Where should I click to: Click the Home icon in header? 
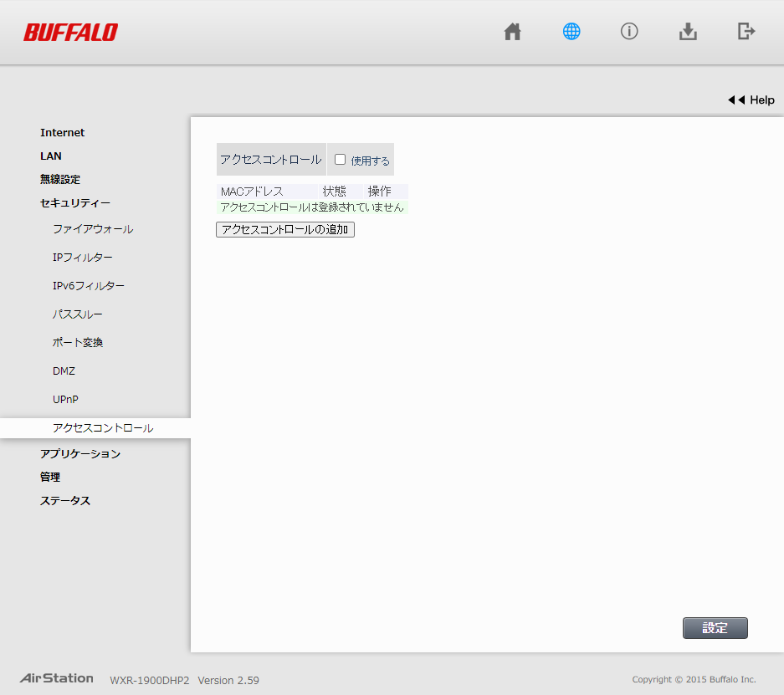click(512, 32)
